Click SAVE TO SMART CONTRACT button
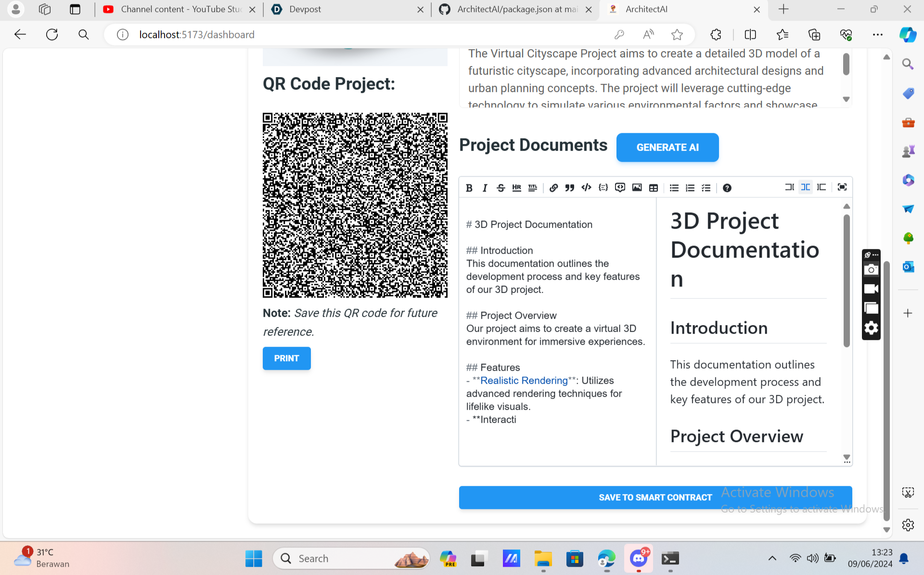This screenshot has height=575, width=924. click(x=655, y=497)
